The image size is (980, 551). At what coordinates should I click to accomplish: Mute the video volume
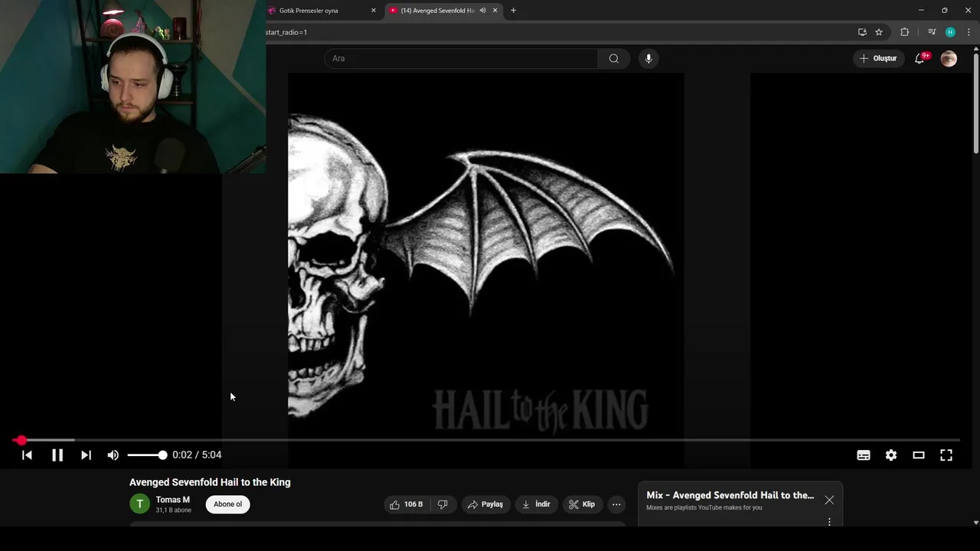tap(113, 455)
